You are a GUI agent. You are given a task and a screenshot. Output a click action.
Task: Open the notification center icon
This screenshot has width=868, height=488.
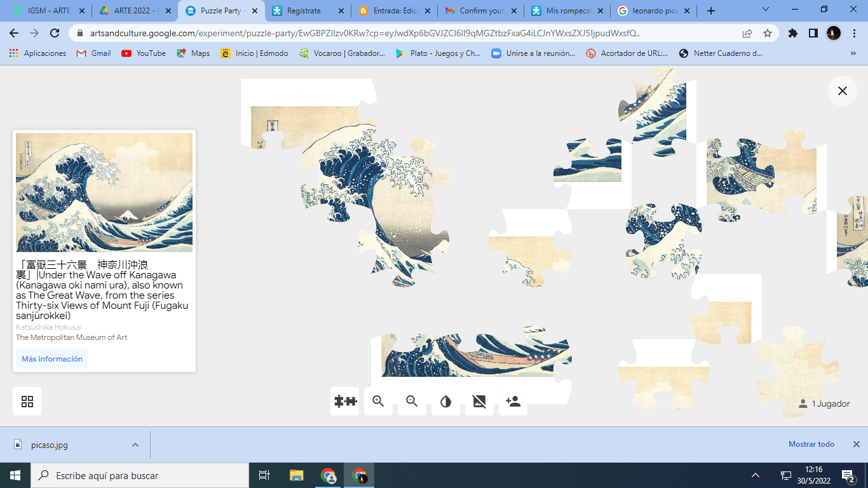848,475
